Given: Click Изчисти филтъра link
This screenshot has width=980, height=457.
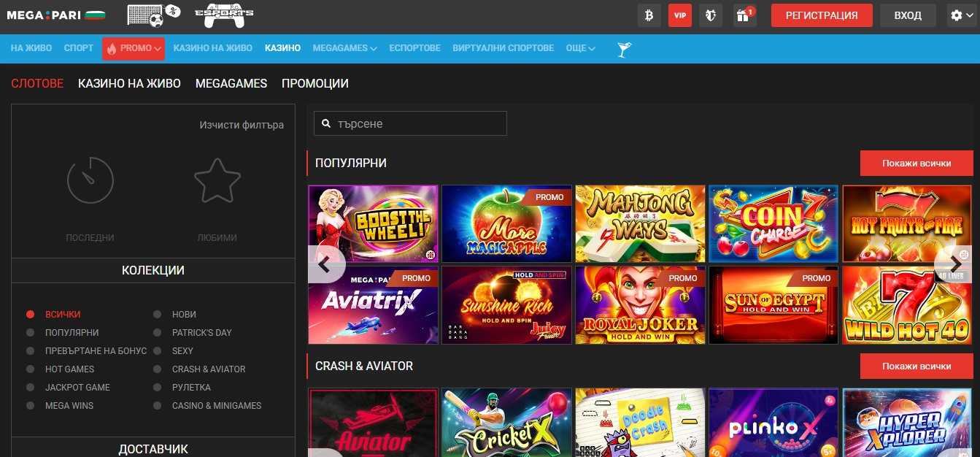Looking at the screenshot, I should pos(242,125).
